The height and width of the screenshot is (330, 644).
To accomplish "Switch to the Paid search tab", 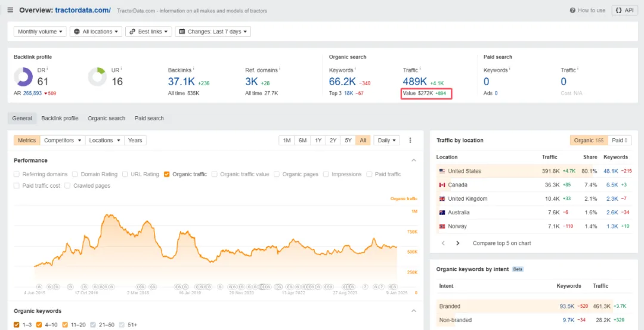I will [149, 118].
